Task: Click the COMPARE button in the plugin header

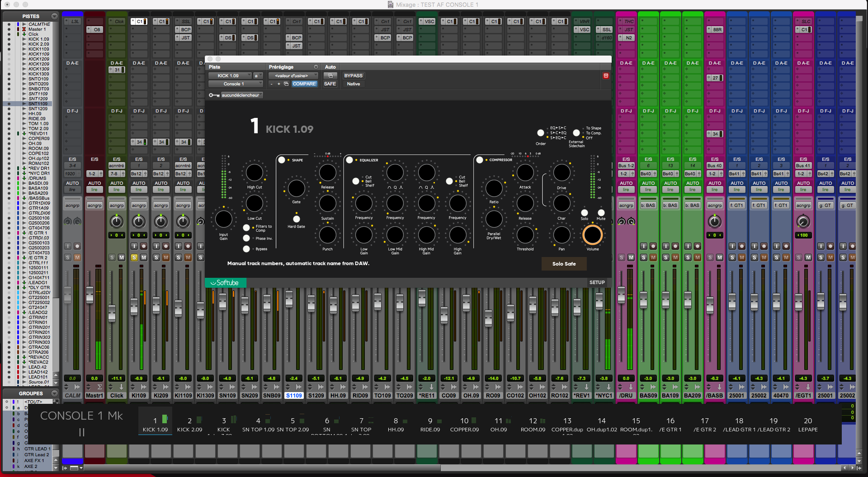Action: (x=304, y=84)
